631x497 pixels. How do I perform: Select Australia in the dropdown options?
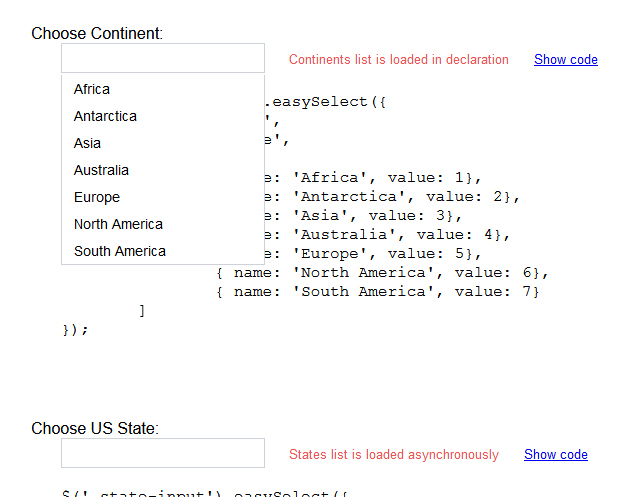(101, 170)
